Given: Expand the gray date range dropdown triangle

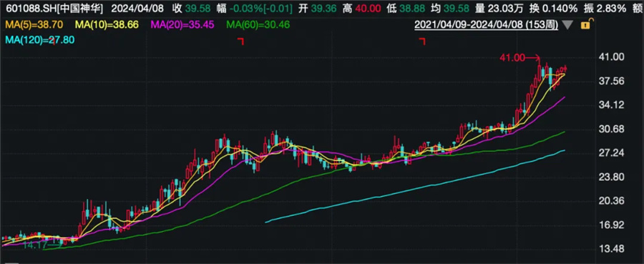Looking at the screenshot, I should 567,25.
